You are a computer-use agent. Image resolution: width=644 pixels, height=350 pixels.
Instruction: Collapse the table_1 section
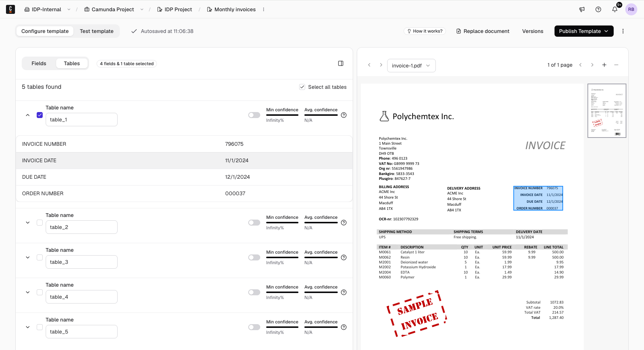pyautogui.click(x=28, y=115)
